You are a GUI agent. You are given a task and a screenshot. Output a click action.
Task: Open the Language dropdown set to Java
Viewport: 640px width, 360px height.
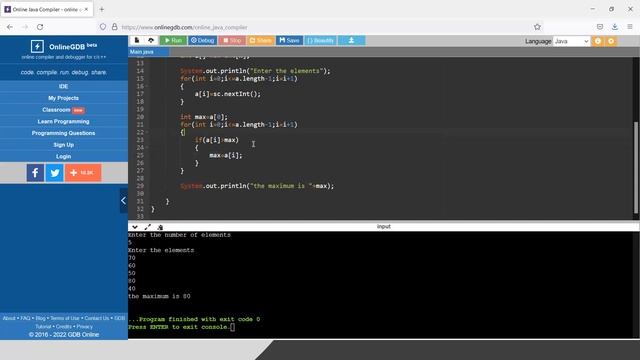(x=571, y=41)
